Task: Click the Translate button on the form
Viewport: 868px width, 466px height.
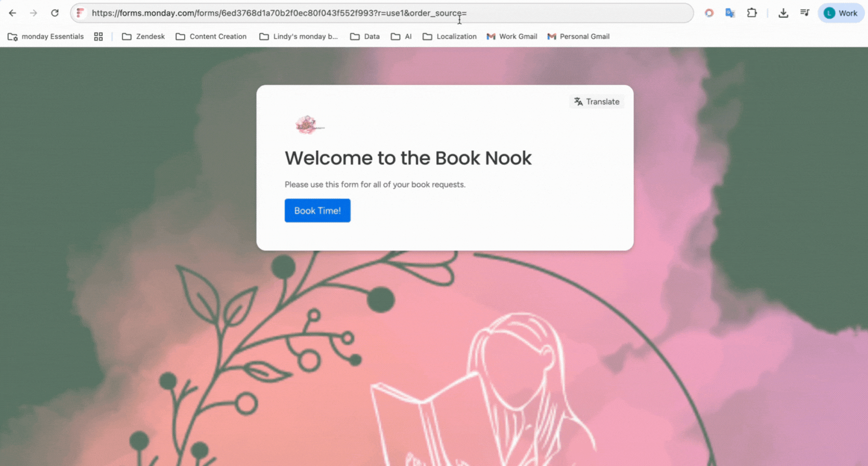Action: point(597,101)
